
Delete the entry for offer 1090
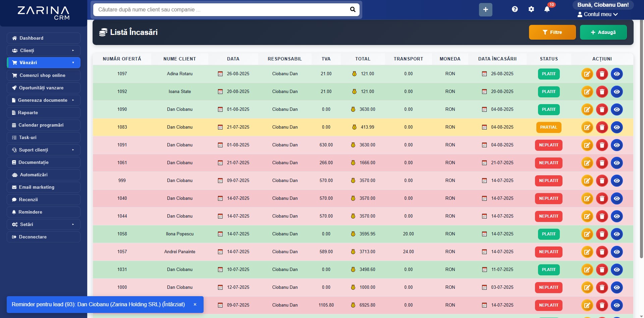(x=602, y=109)
